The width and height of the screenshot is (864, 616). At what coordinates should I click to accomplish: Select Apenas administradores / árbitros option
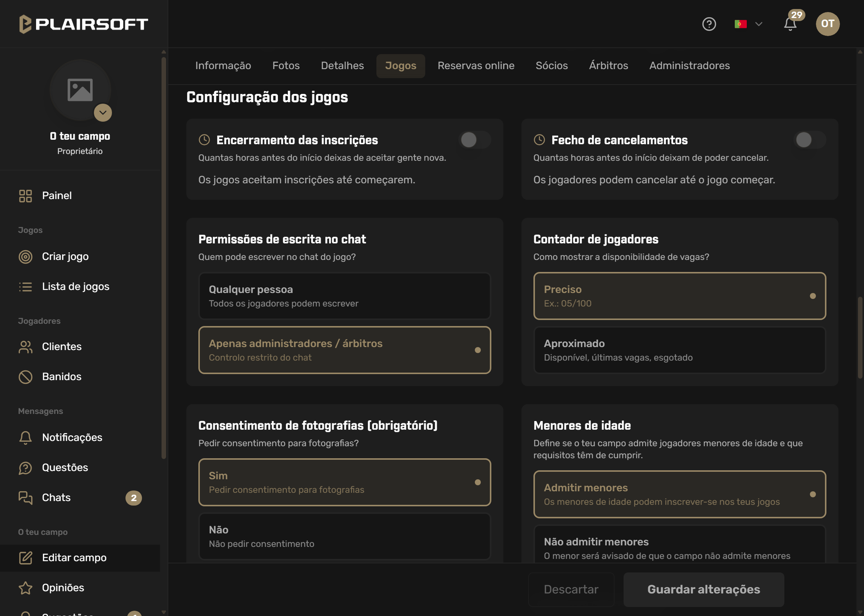(344, 350)
